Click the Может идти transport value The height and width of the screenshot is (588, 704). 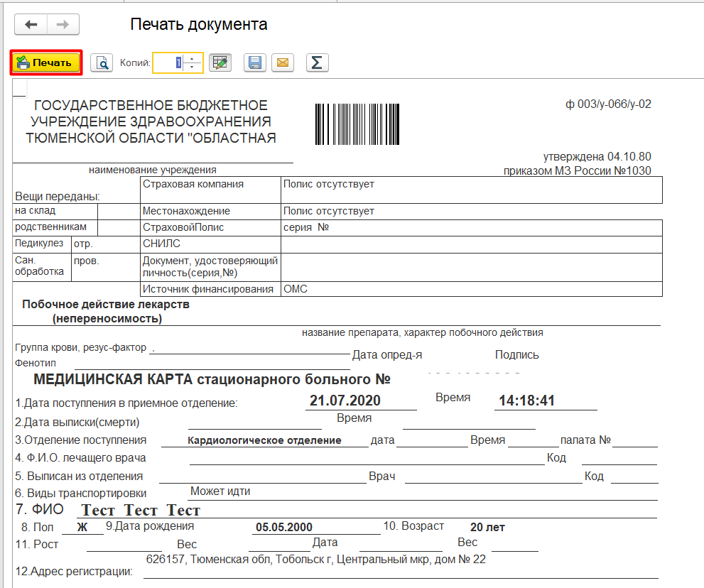click(x=220, y=491)
